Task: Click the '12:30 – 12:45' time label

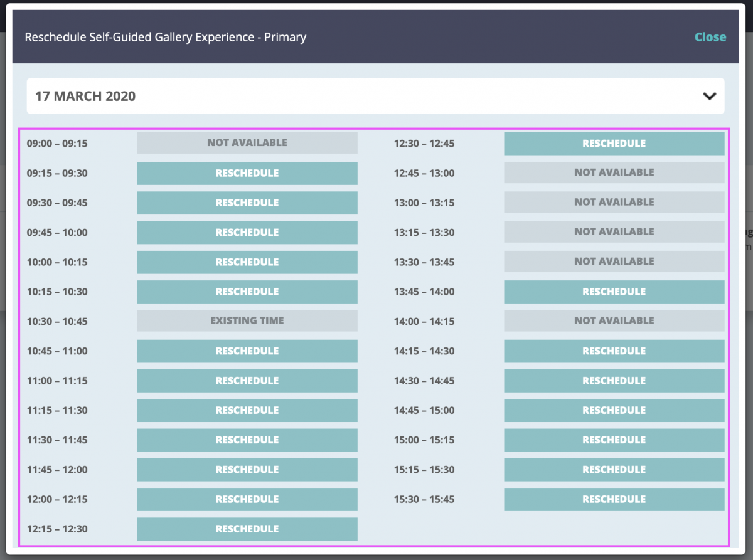Action: tap(424, 144)
